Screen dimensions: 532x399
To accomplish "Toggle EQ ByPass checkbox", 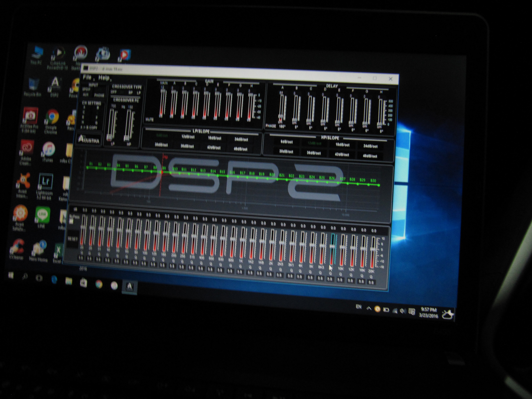I will [71, 221].
